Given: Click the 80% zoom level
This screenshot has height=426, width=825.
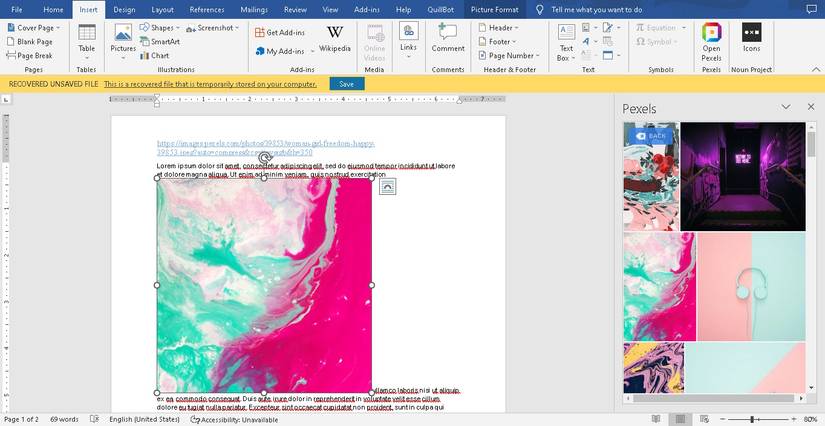Looking at the screenshot, I should (811, 419).
